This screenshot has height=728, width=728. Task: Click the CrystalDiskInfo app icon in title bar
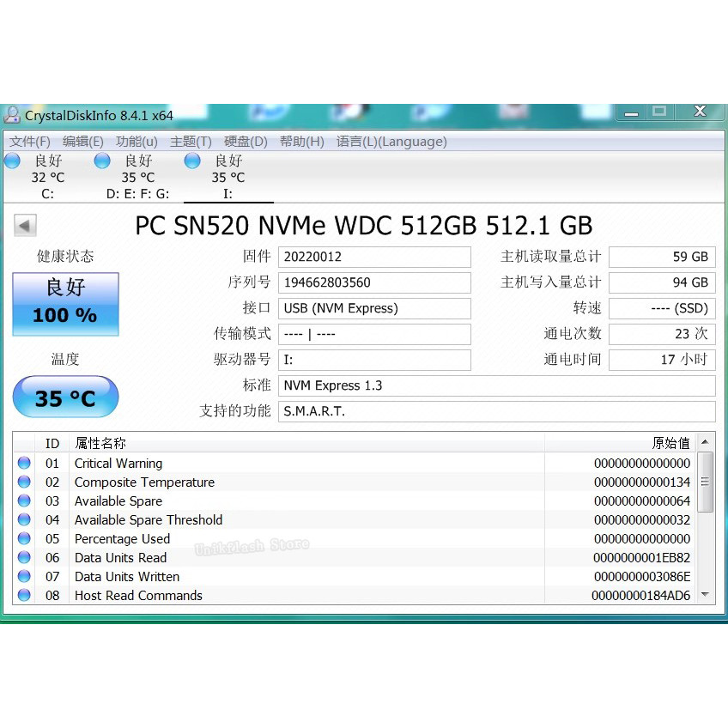[12, 115]
